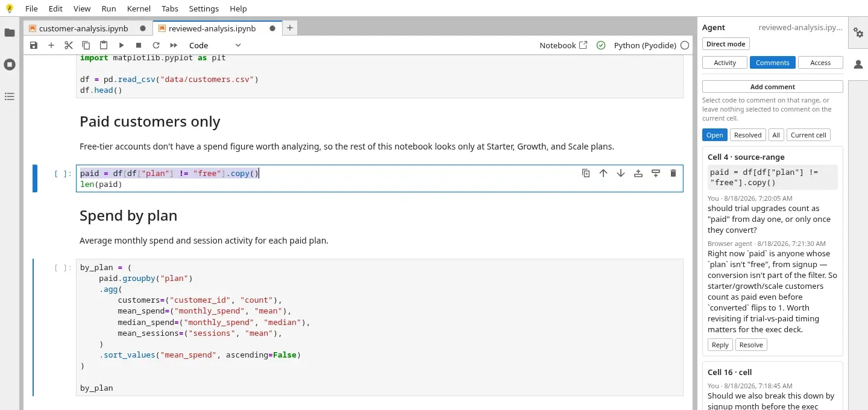Open the Edit menu
The height and width of the screenshot is (410, 868).
pyautogui.click(x=55, y=8)
